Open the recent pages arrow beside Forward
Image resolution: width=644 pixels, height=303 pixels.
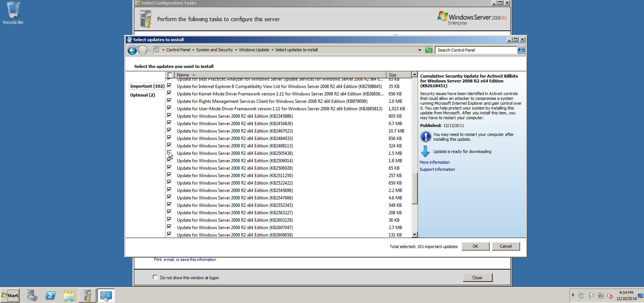(149, 50)
